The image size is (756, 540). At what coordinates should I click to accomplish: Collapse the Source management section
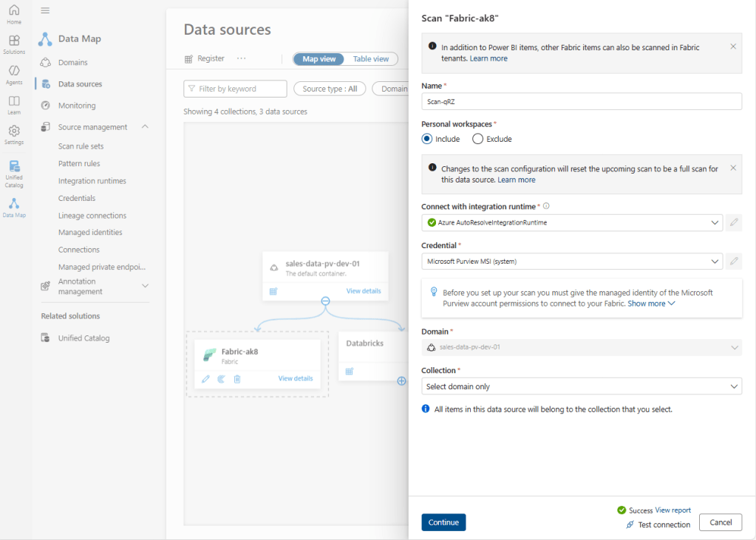pos(145,127)
